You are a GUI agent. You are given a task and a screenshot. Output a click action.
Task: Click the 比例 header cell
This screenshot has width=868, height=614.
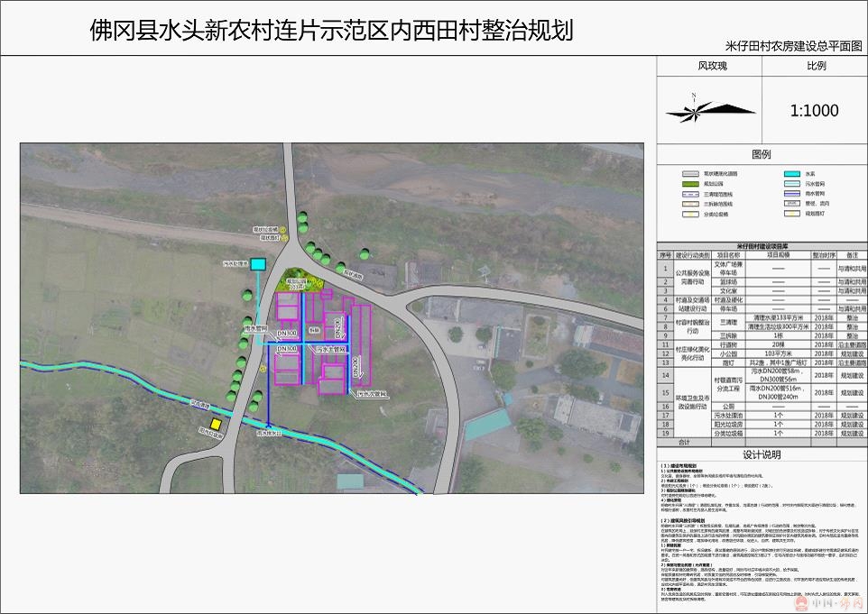pyautogui.click(x=815, y=66)
